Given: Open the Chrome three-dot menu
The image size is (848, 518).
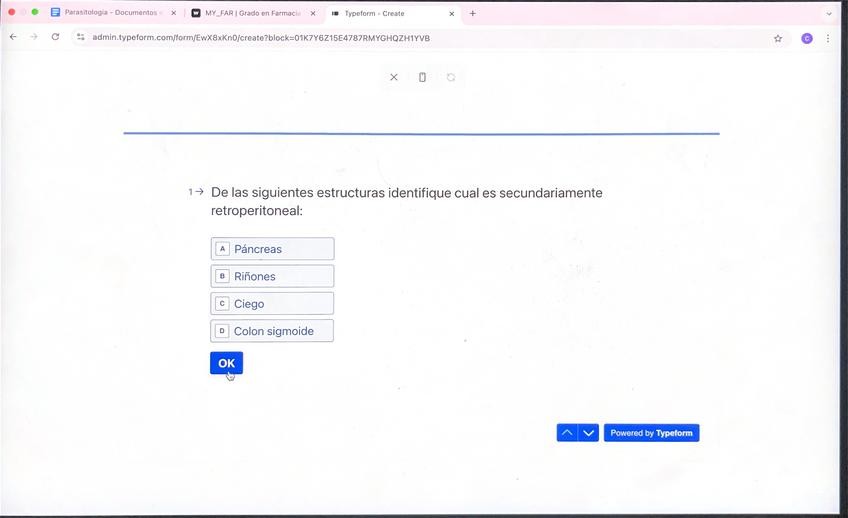Looking at the screenshot, I should click(x=828, y=38).
